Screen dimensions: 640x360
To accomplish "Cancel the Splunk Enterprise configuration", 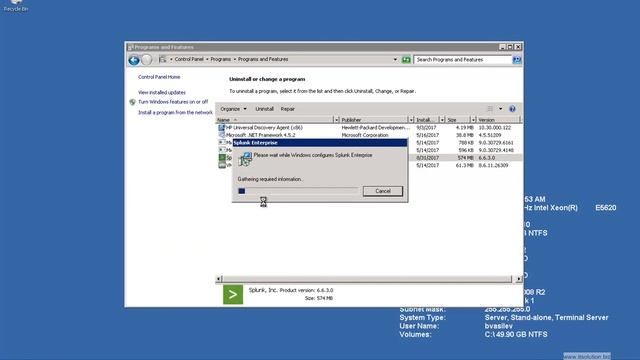I will click(x=382, y=191).
